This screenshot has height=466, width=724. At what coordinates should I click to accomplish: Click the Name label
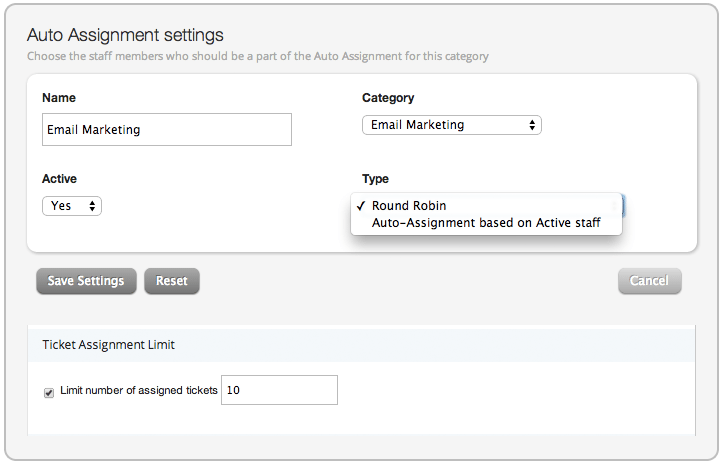coord(59,98)
